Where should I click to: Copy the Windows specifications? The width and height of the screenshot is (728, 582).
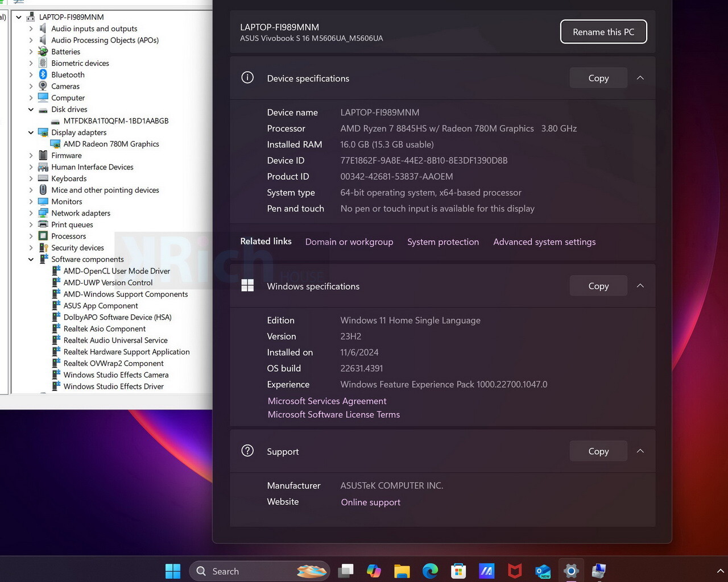(598, 286)
